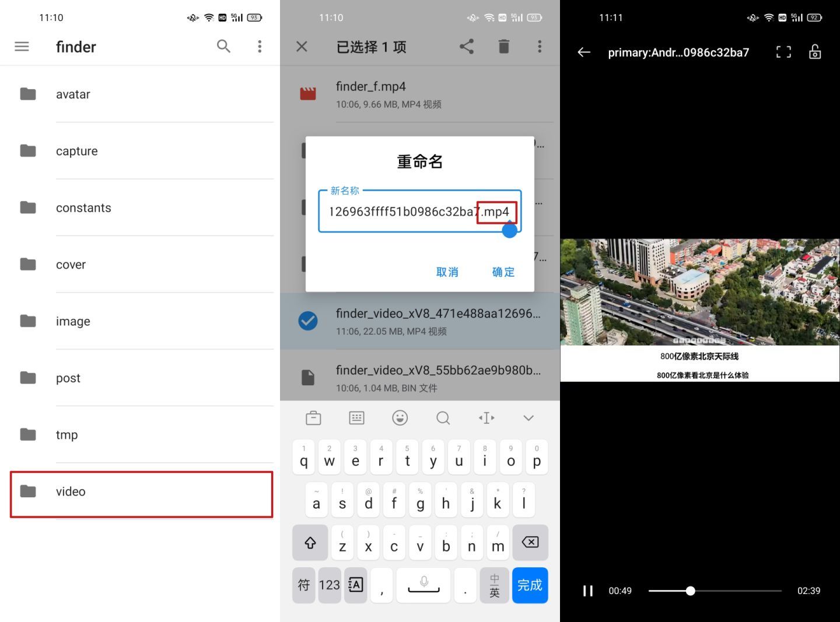Open the tmp folder
The image size is (840, 622).
(x=140, y=435)
